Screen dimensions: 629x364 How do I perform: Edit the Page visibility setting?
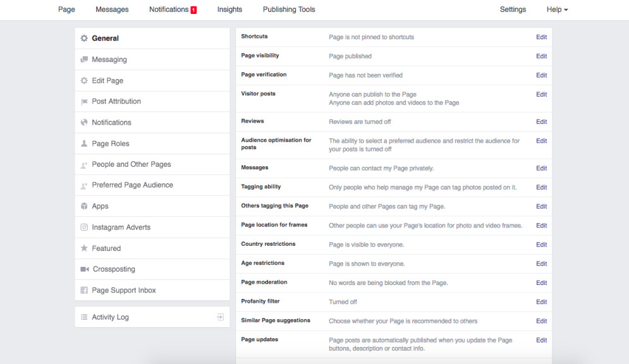(x=541, y=56)
